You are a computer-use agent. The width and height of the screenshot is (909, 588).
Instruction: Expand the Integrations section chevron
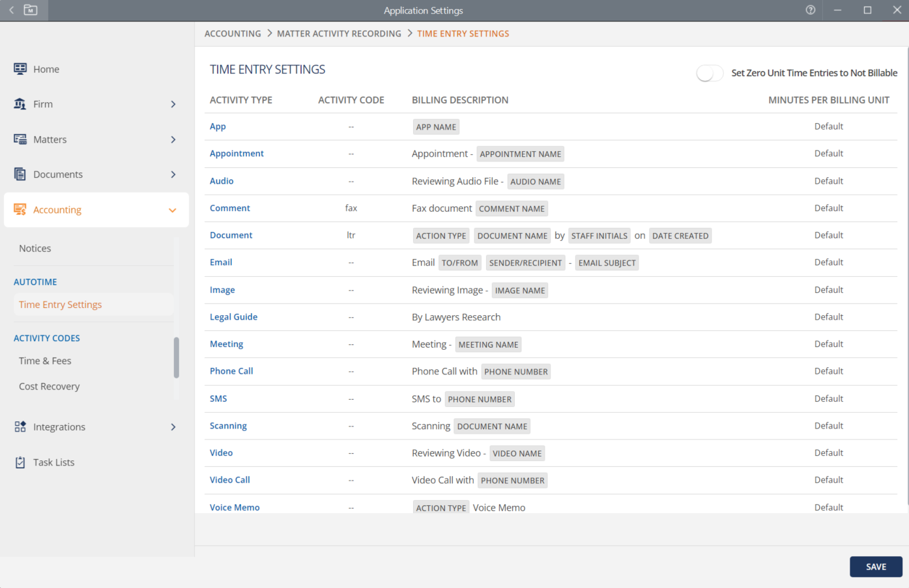pos(173,427)
